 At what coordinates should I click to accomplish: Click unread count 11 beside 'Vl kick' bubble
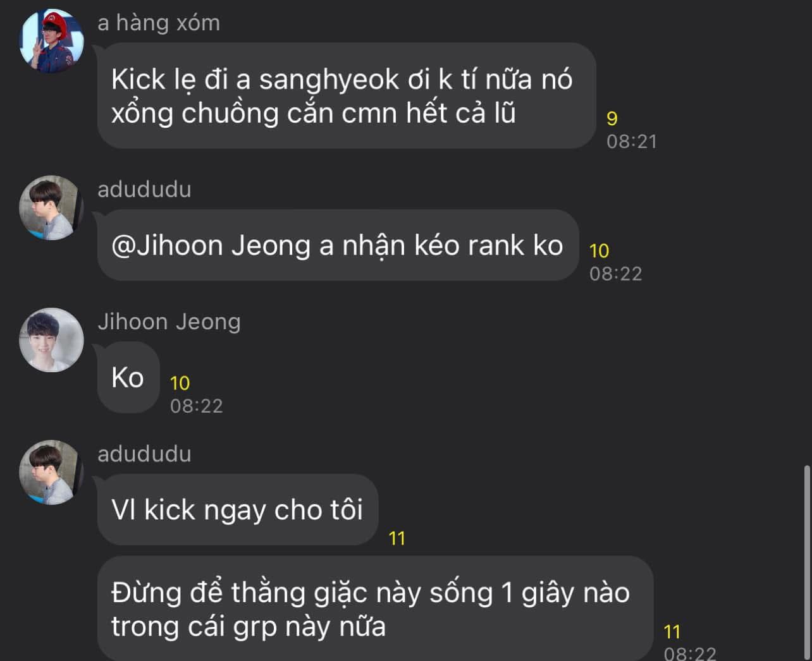click(x=397, y=538)
